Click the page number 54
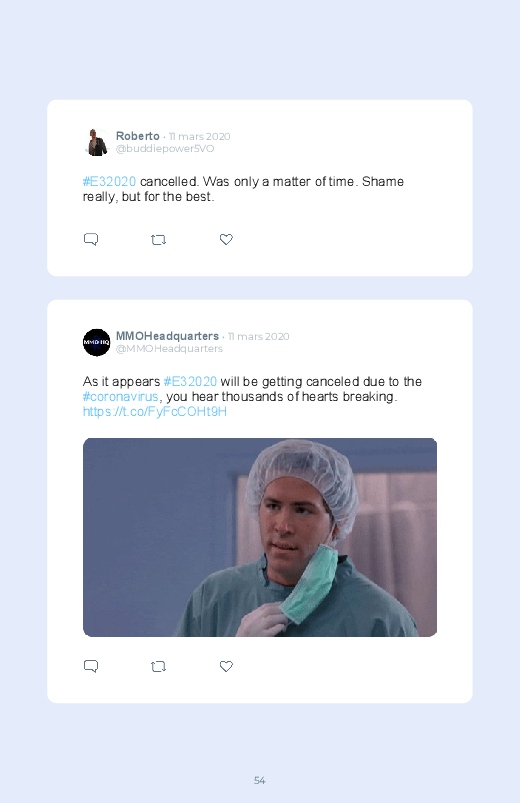 260,780
